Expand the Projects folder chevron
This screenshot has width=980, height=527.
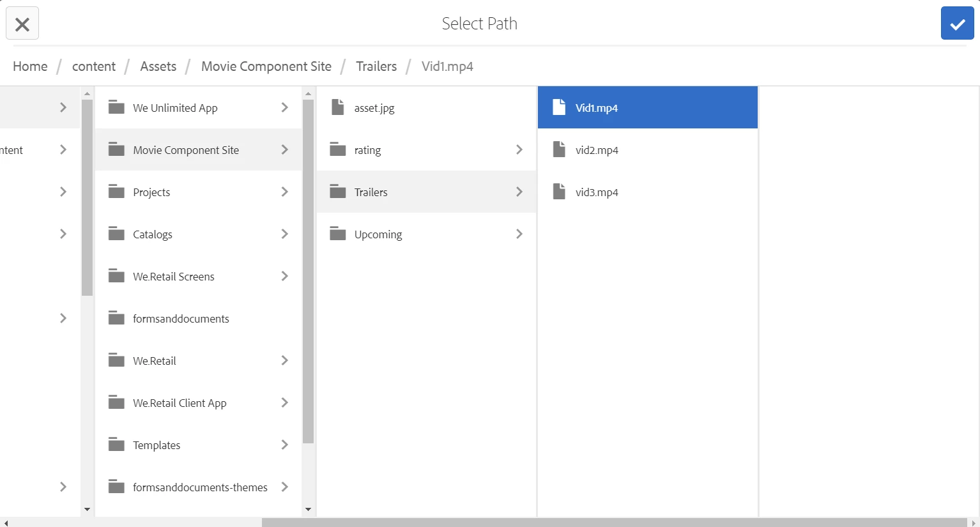[285, 192]
